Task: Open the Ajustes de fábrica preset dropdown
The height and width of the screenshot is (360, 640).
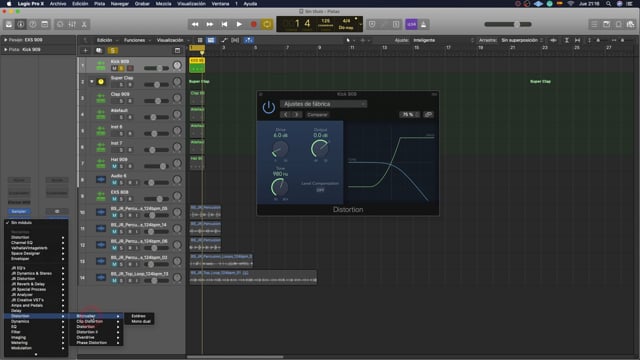Action: (x=323, y=104)
